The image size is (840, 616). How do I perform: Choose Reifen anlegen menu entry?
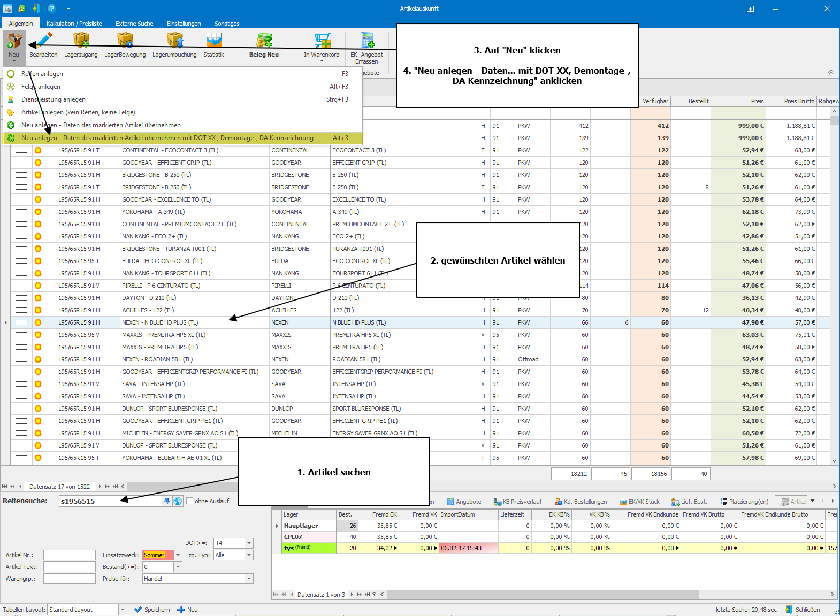[183, 74]
